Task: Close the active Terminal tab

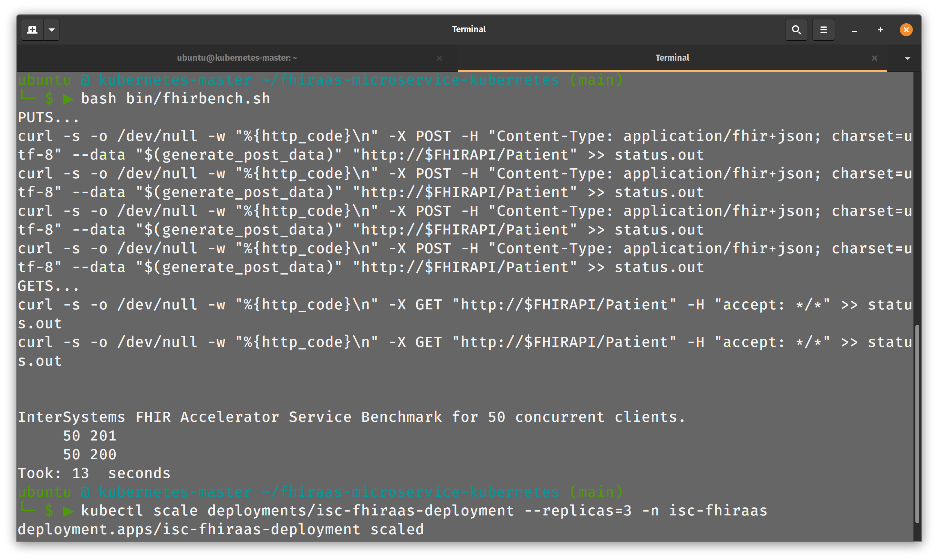Action: pos(875,58)
